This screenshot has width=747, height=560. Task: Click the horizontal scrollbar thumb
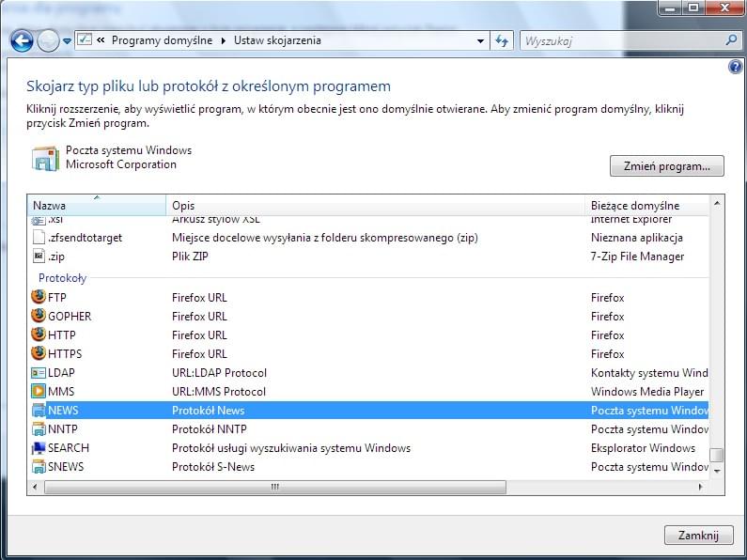pyautogui.click(x=275, y=487)
